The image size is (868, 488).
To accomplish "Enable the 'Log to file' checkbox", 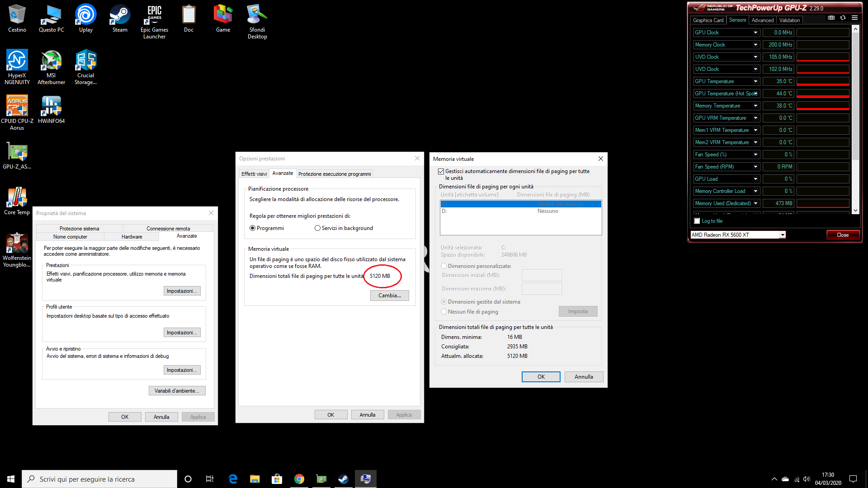I will [697, 221].
